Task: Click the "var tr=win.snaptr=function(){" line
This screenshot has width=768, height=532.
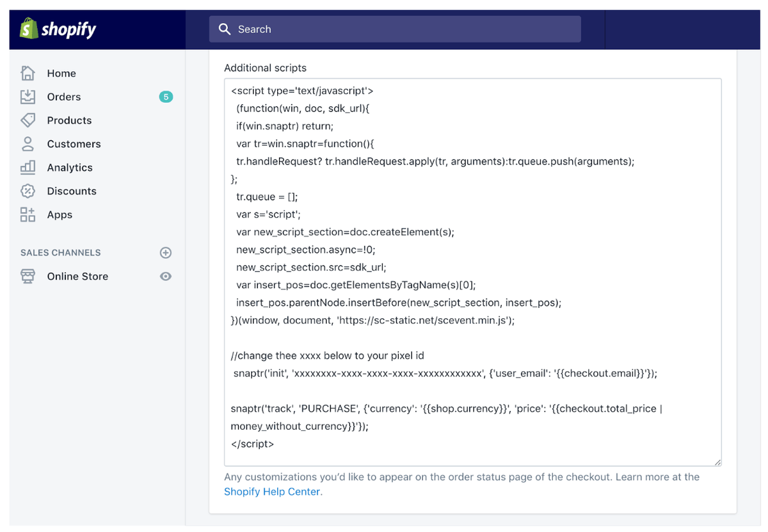Action: click(305, 143)
